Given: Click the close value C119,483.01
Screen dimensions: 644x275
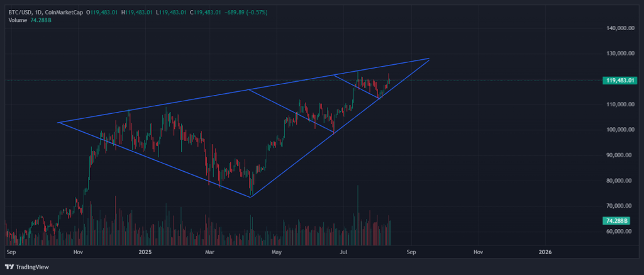Looking at the screenshot, I should [206, 13].
